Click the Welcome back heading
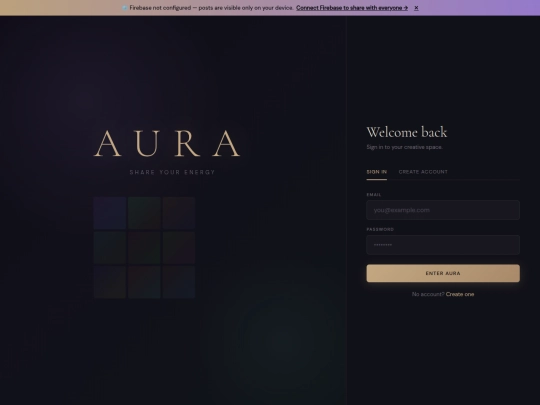The width and height of the screenshot is (540, 405). [407, 132]
